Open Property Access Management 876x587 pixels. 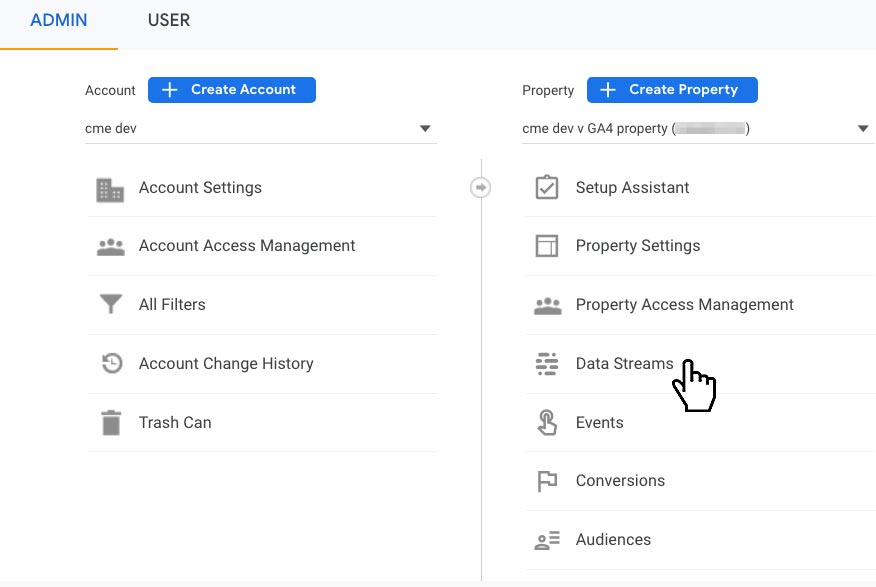click(700, 305)
